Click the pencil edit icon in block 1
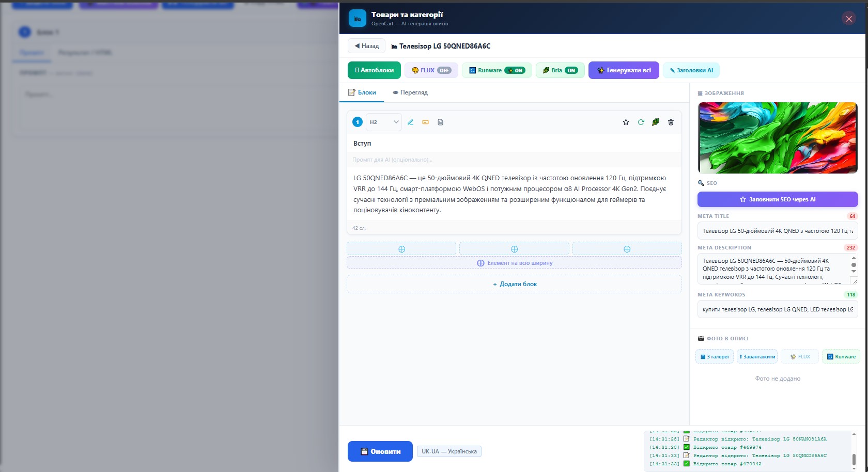The width and height of the screenshot is (868, 472). (410, 122)
